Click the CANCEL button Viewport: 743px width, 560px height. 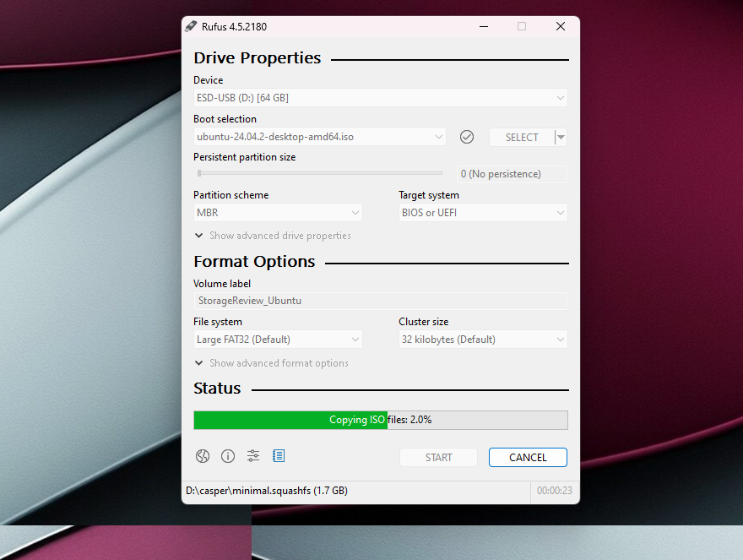coord(528,458)
